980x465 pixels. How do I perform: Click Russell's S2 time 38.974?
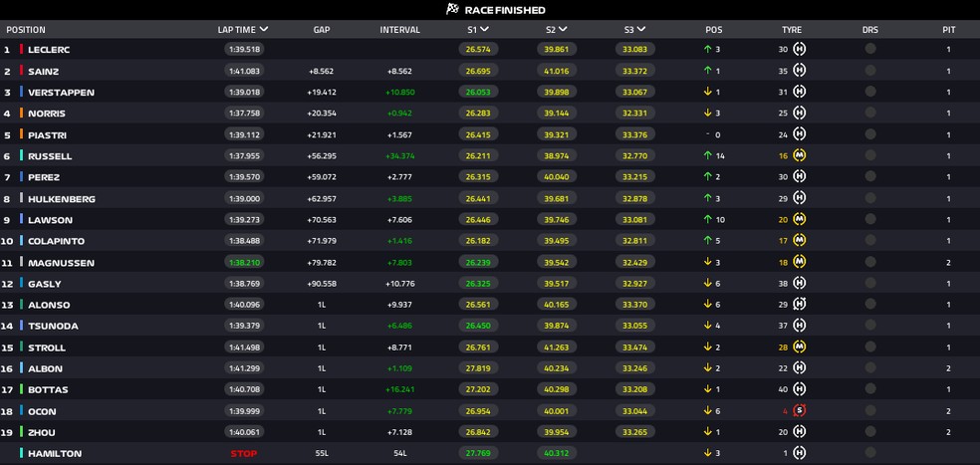557,155
